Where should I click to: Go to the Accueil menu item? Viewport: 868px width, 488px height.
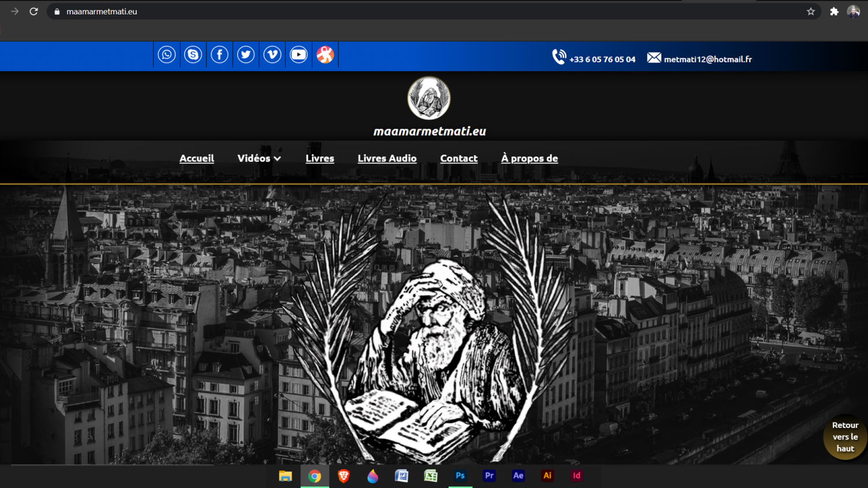point(197,158)
